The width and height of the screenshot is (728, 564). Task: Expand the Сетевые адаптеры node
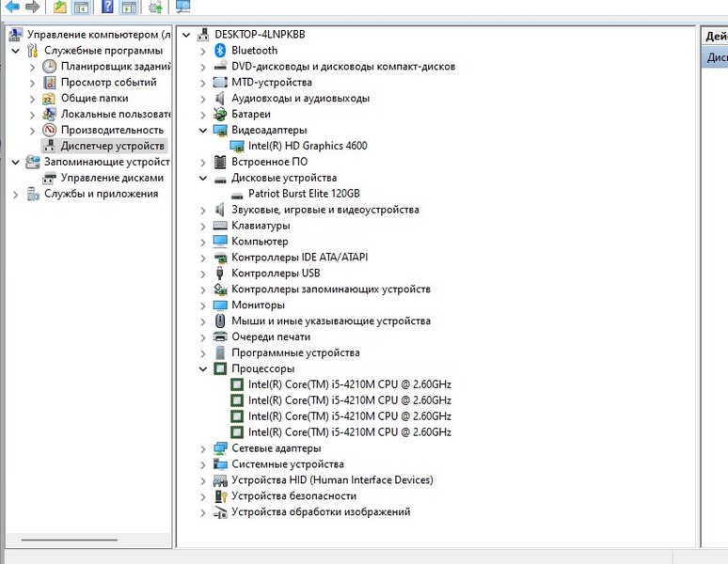(x=203, y=448)
